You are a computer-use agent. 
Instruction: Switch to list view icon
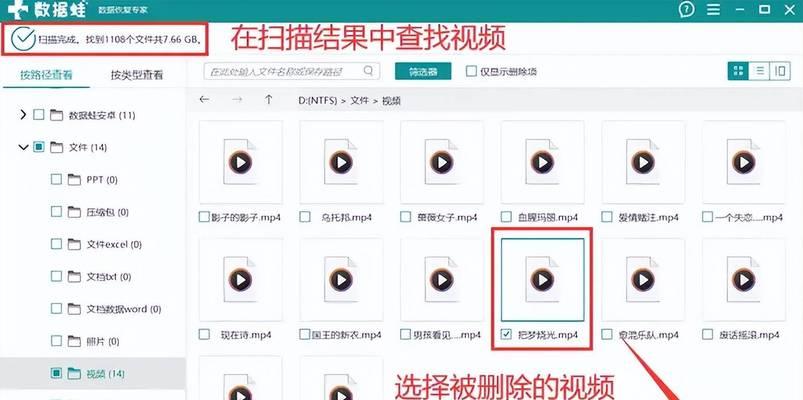click(759, 71)
